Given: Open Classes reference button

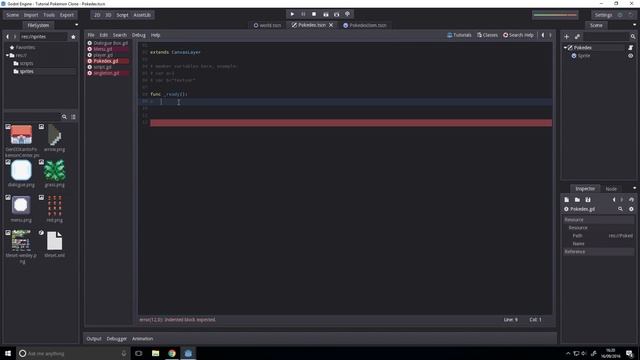Looking at the screenshot, I should click(x=487, y=35).
